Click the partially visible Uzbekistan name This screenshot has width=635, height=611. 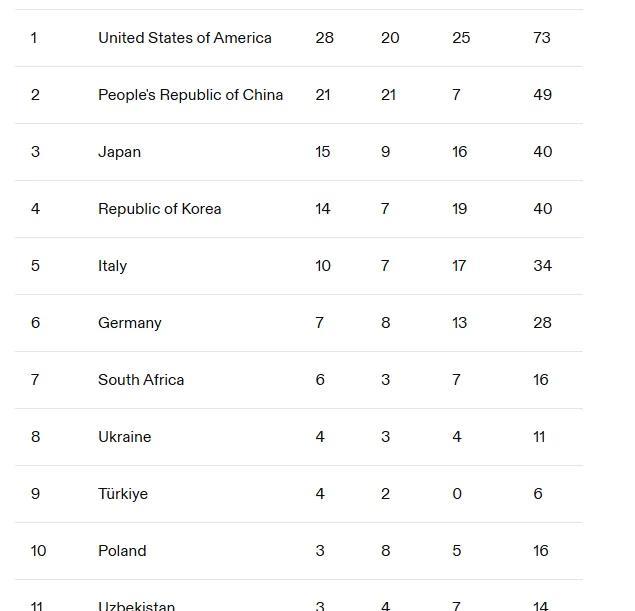[136, 605]
